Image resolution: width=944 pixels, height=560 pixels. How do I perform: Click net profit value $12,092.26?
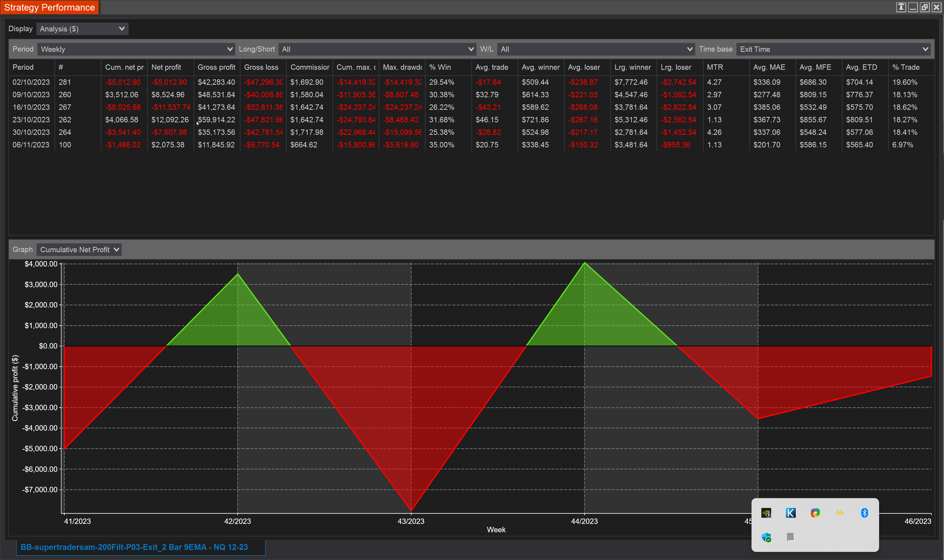pos(170,120)
